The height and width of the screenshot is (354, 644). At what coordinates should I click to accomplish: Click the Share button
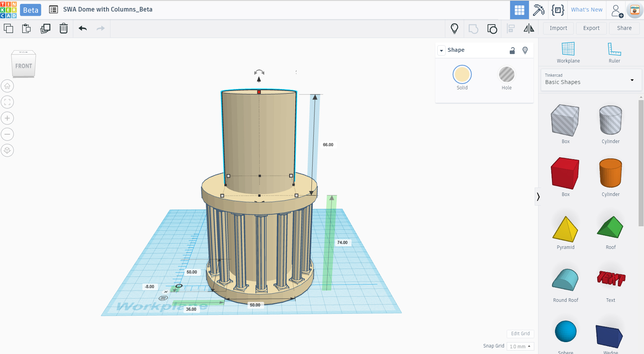pos(624,28)
